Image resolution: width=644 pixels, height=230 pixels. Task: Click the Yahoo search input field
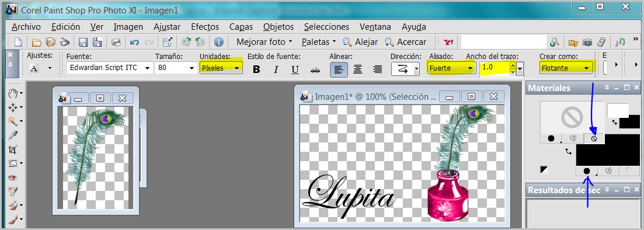[x=503, y=42]
